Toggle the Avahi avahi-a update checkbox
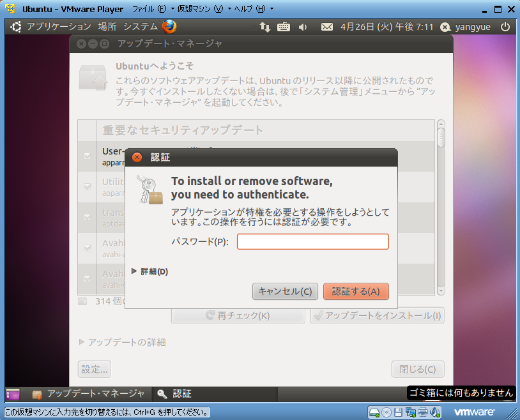The width and height of the screenshot is (520, 420). (x=88, y=248)
